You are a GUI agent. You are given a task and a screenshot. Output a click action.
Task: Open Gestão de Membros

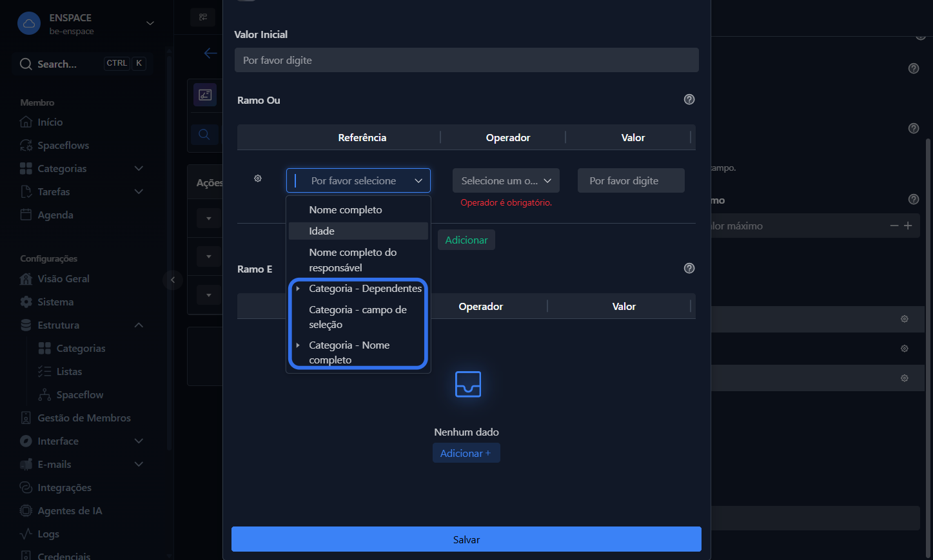(x=75, y=418)
